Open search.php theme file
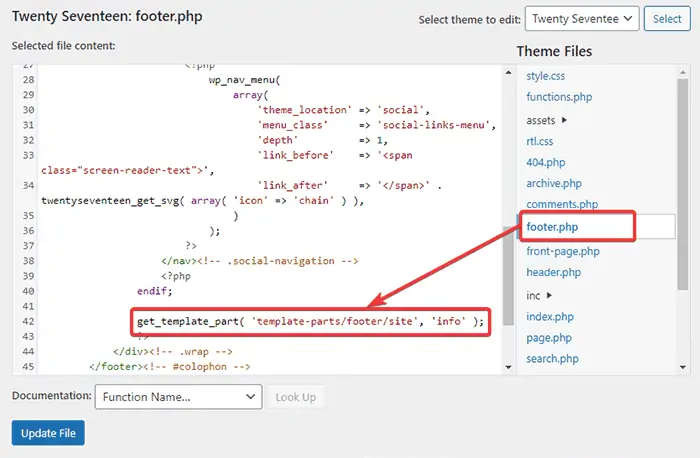The height and width of the screenshot is (458, 700). 553,359
